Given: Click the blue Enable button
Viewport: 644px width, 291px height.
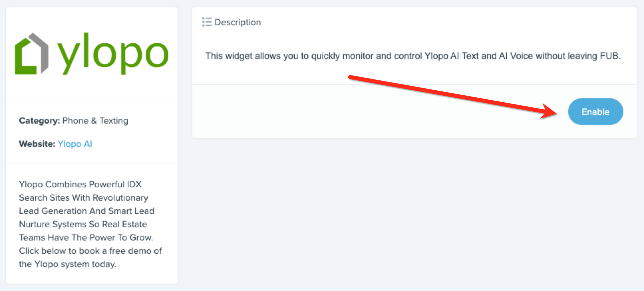Looking at the screenshot, I should (595, 112).
